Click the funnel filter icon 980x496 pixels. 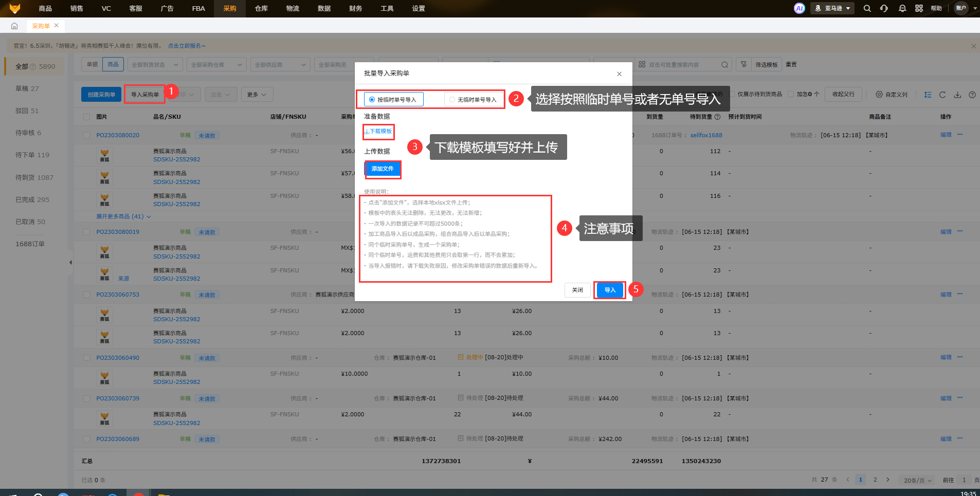coord(743,64)
